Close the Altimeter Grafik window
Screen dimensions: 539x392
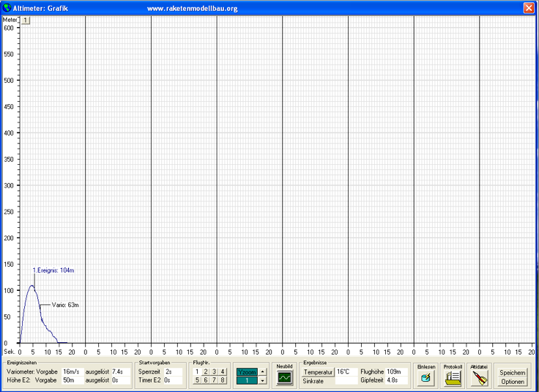(x=528, y=7)
